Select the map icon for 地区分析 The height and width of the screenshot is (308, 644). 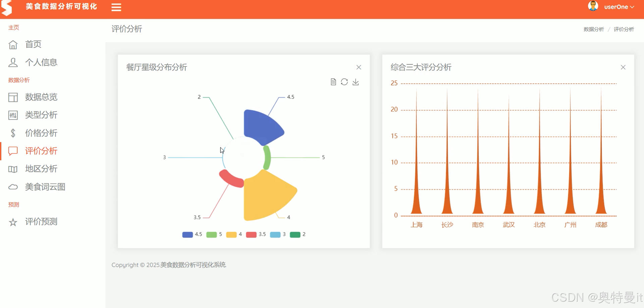click(13, 169)
